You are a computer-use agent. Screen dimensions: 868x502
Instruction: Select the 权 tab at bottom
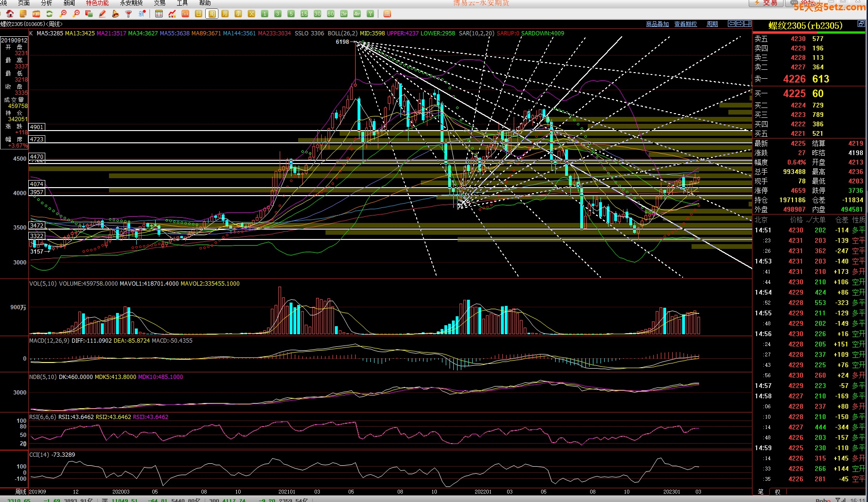[x=777, y=492]
